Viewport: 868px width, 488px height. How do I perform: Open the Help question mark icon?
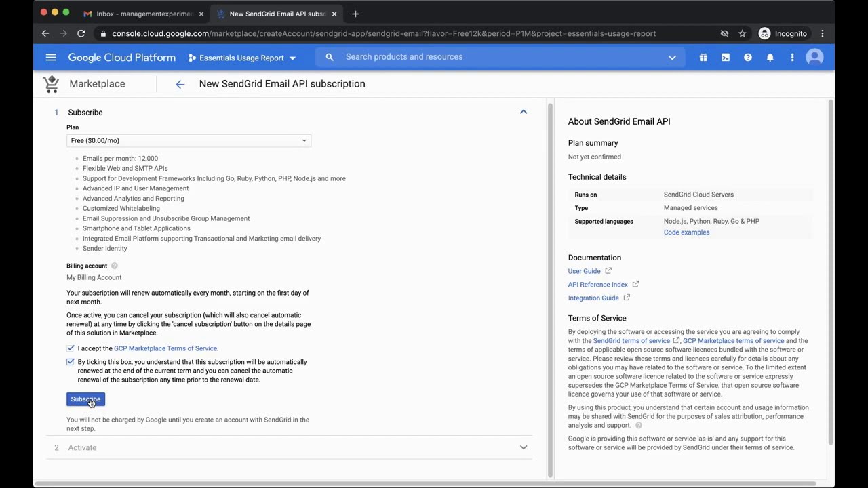[x=748, y=58]
